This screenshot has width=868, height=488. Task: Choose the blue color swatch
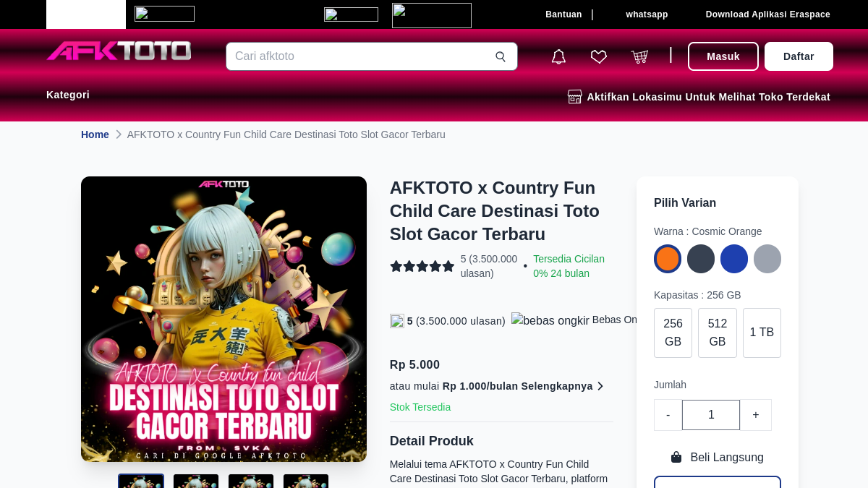734,259
